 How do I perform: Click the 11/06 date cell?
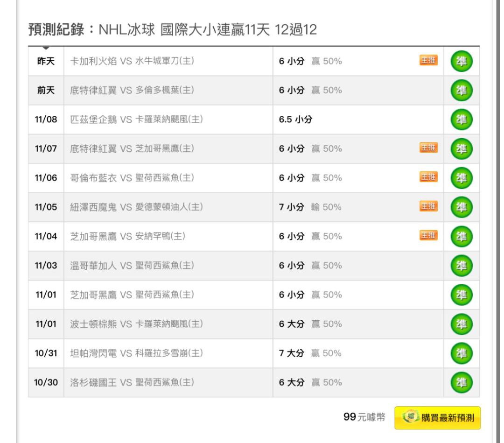coord(46,178)
